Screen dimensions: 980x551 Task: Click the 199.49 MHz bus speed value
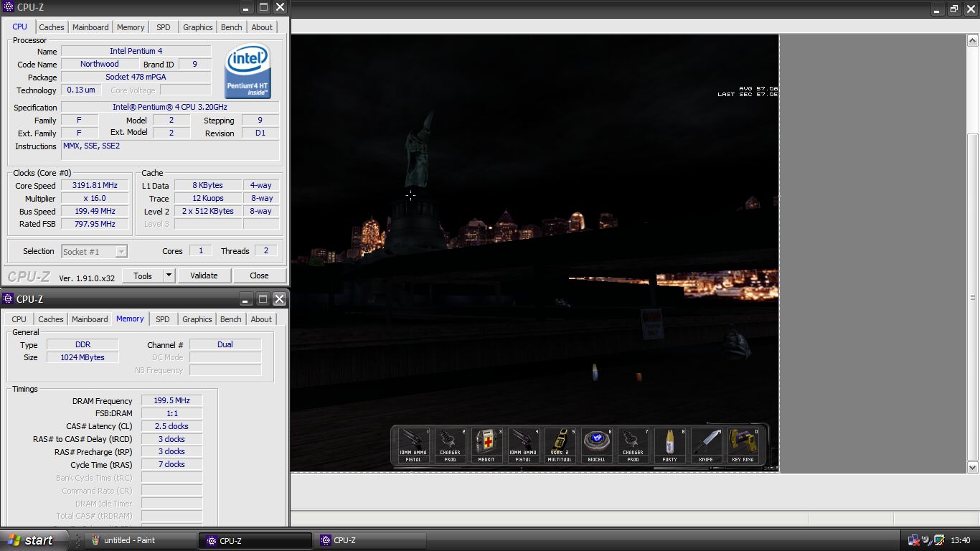click(x=95, y=211)
